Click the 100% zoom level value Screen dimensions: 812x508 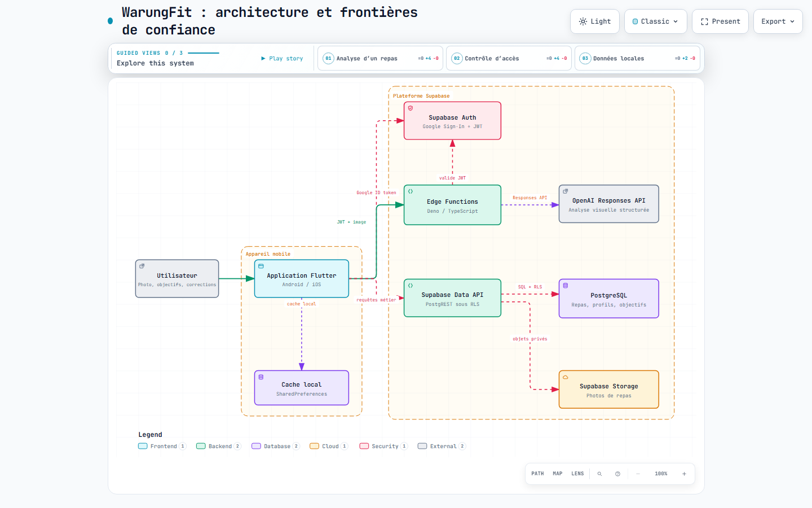click(661, 474)
